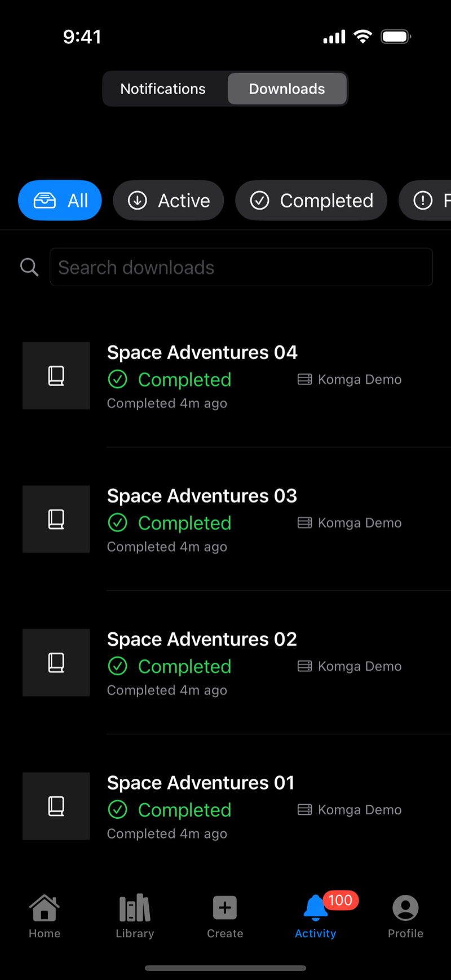Select the All filter chip

click(x=60, y=200)
